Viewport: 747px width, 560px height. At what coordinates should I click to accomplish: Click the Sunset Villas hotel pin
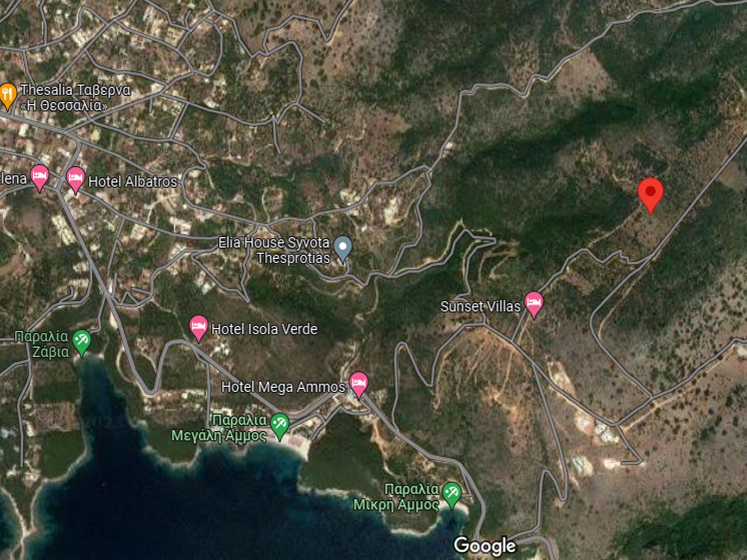click(534, 304)
